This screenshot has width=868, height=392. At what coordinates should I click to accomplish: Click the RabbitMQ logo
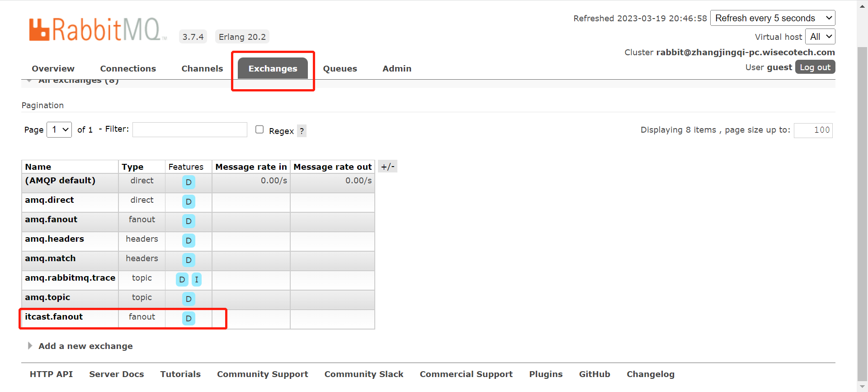click(98, 30)
